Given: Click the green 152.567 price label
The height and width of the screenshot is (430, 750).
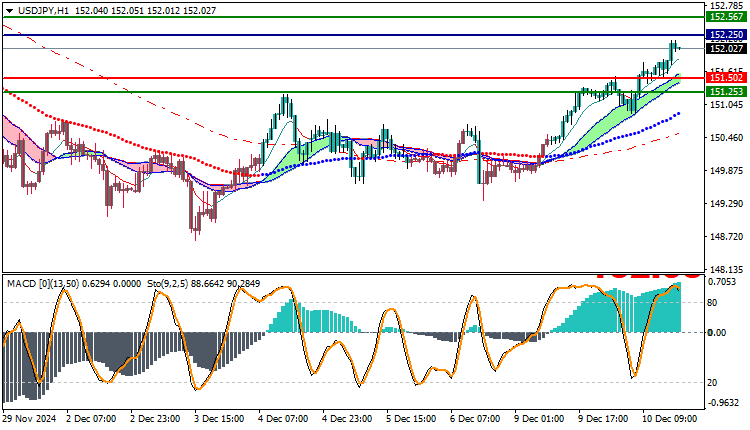Looking at the screenshot, I should (727, 17).
